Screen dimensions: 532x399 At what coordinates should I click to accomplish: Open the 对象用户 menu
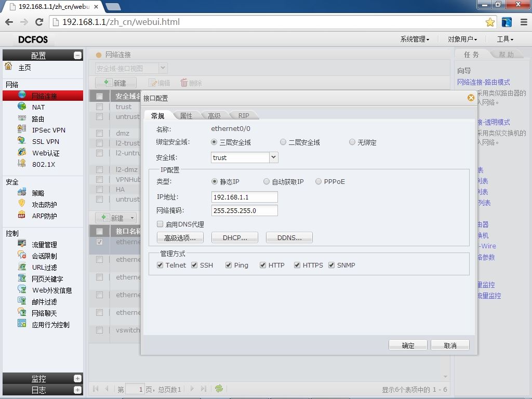pyautogui.click(x=462, y=39)
